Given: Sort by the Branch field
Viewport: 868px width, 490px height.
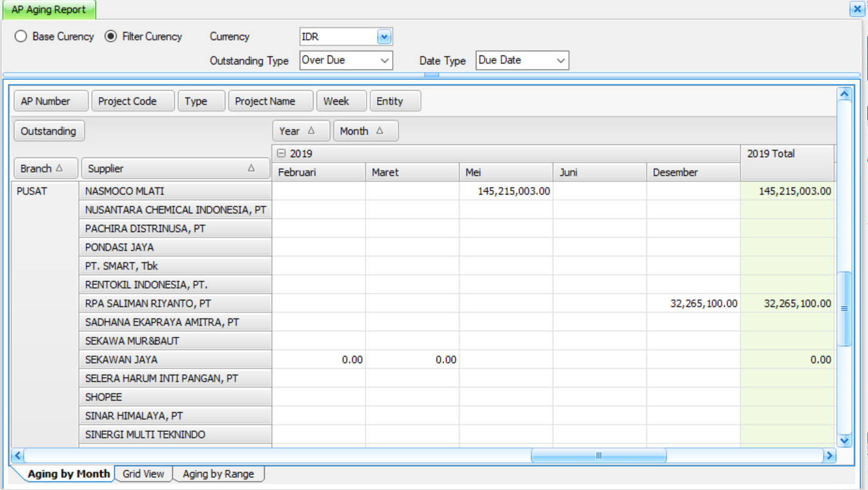Looking at the screenshot, I should pos(46,169).
